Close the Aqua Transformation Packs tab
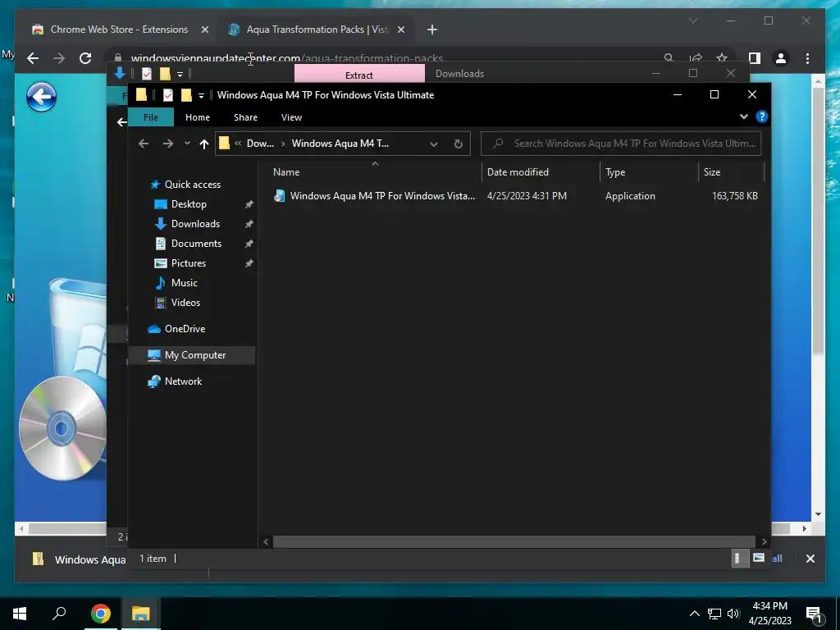The width and height of the screenshot is (840, 630). [400, 30]
